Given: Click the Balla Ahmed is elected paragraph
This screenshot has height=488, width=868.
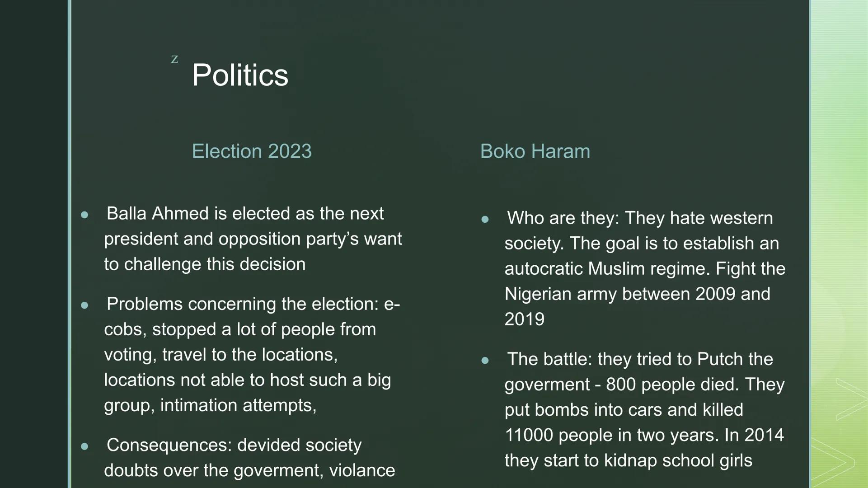Looking at the screenshot, I should [253, 239].
